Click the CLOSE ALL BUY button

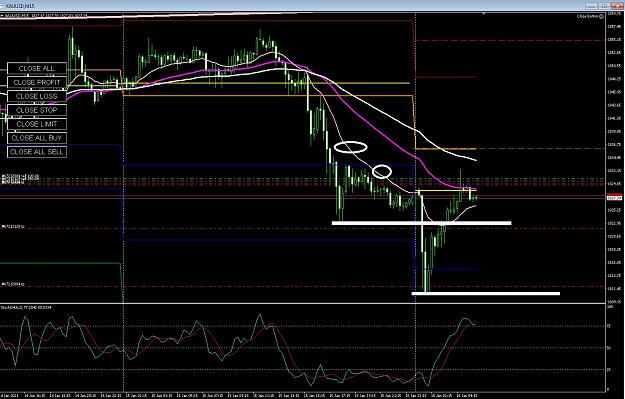37,138
